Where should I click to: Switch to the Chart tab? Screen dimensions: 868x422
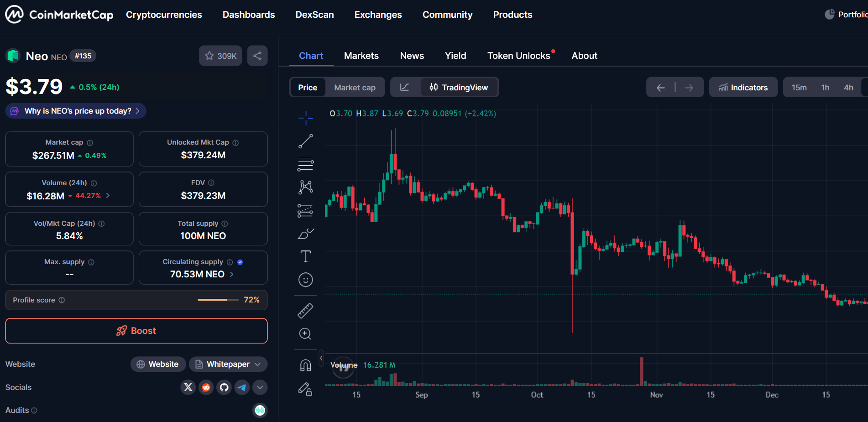tap(311, 56)
